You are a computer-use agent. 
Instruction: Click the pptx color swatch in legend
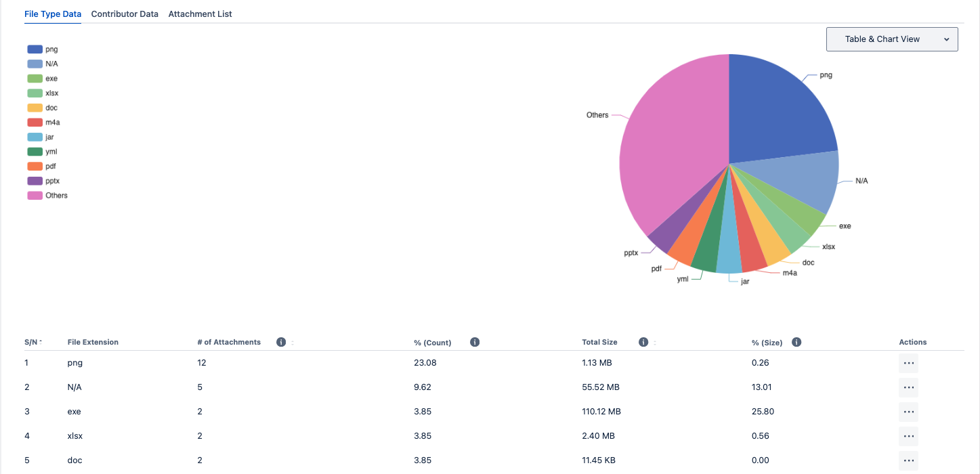pos(35,181)
